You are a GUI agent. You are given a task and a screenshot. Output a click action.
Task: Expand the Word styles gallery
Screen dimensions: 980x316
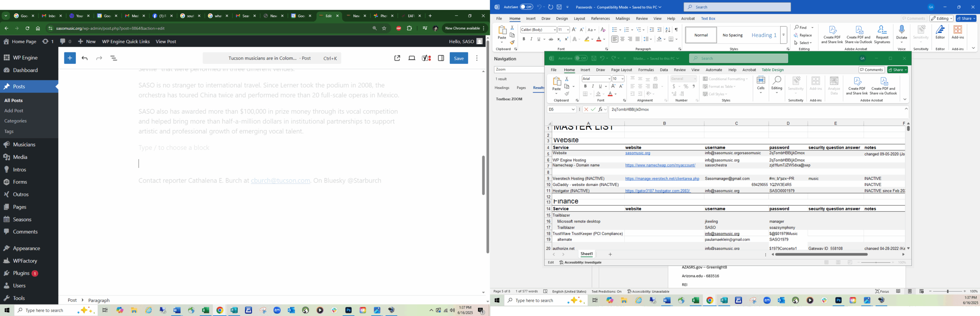pos(784,35)
